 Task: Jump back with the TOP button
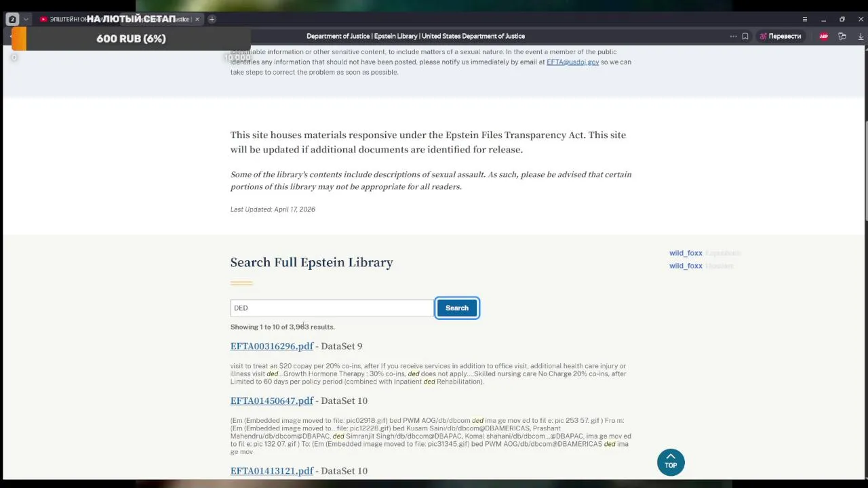tap(671, 462)
